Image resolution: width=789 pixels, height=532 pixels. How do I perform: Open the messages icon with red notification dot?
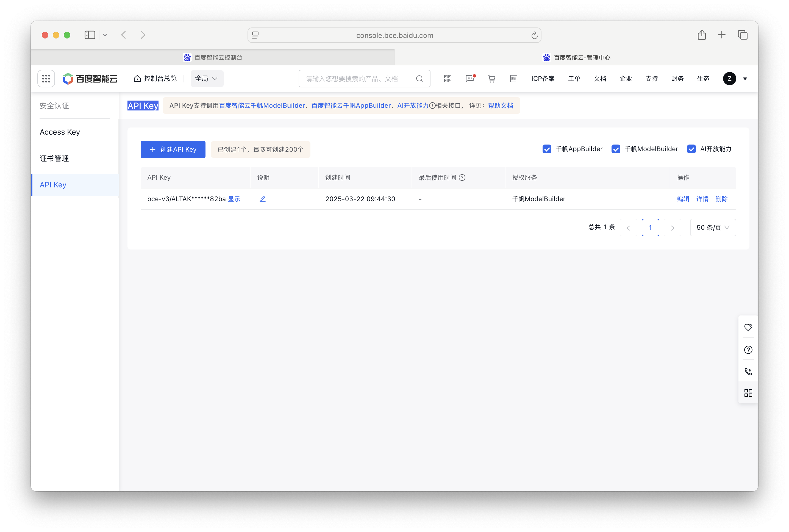tap(469, 78)
